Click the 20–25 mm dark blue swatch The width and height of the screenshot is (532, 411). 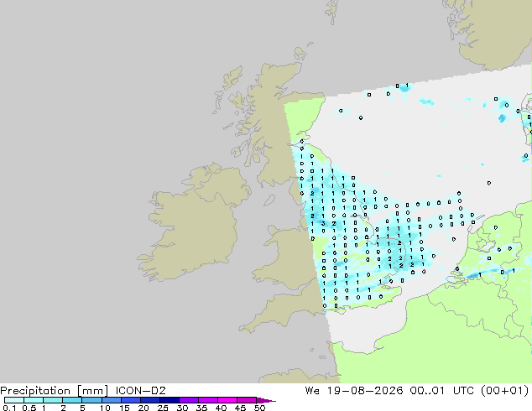coord(150,400)
